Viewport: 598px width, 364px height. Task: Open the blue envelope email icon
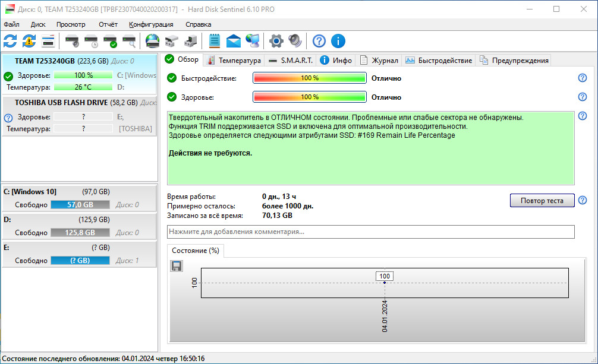click(234, 41)
